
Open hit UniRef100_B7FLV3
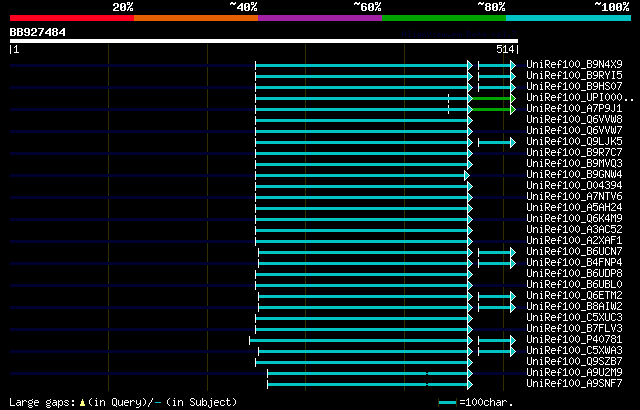click(x=574, y=329)
